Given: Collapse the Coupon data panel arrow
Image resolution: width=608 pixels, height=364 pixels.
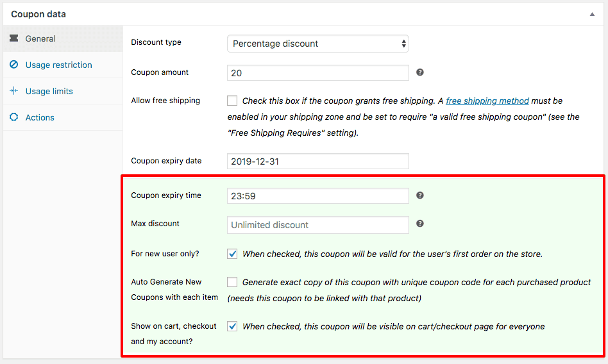Looking at the screenshot, I should 592,14.
